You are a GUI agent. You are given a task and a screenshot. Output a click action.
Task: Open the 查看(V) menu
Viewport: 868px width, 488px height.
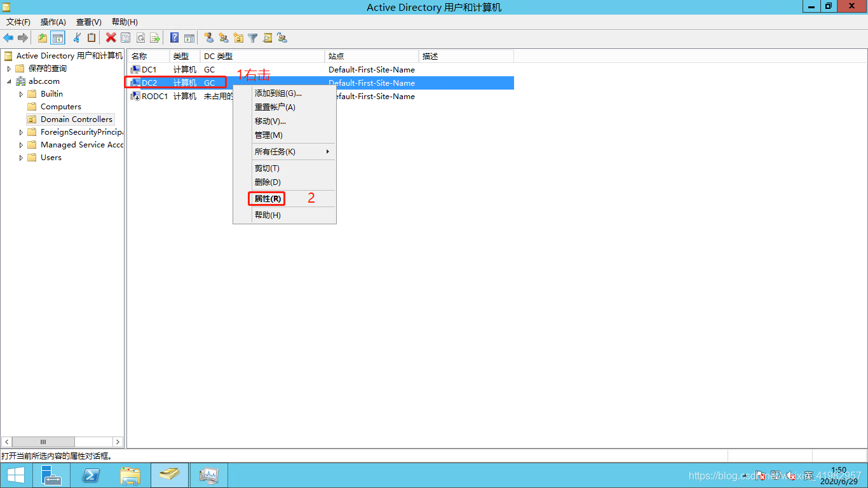pyautogui.click(x=89, y=22)
